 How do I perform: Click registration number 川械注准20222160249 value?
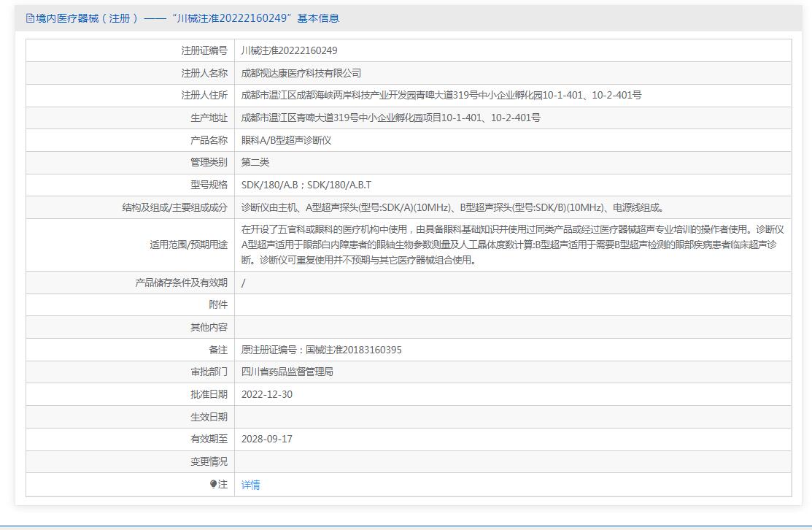click(x=289, y=50)
